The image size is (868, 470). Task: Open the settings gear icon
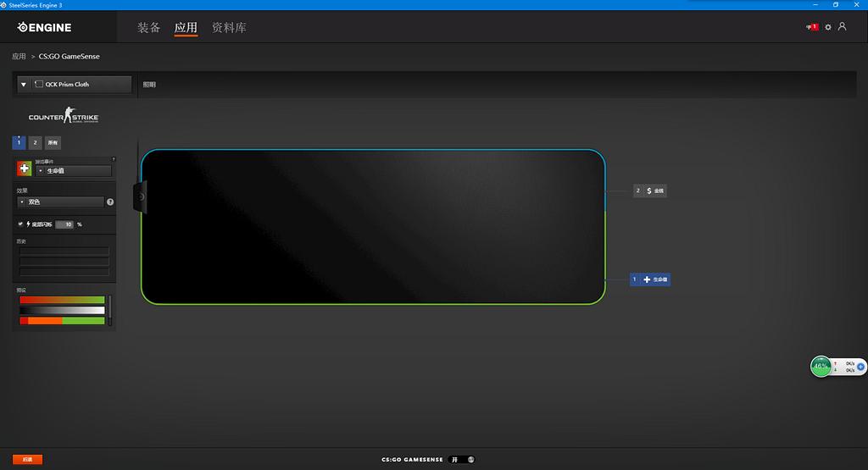pyautogui.click(x=828, y=26)
